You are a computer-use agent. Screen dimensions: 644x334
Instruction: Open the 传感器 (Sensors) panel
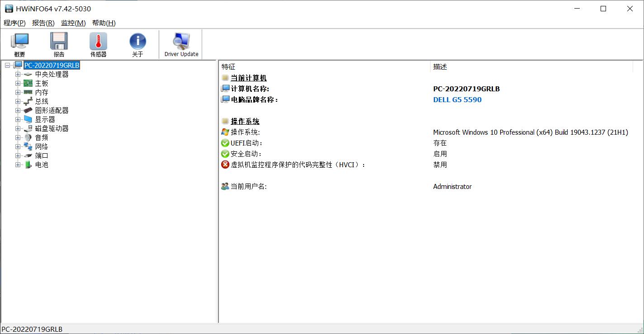coord(98,44)
